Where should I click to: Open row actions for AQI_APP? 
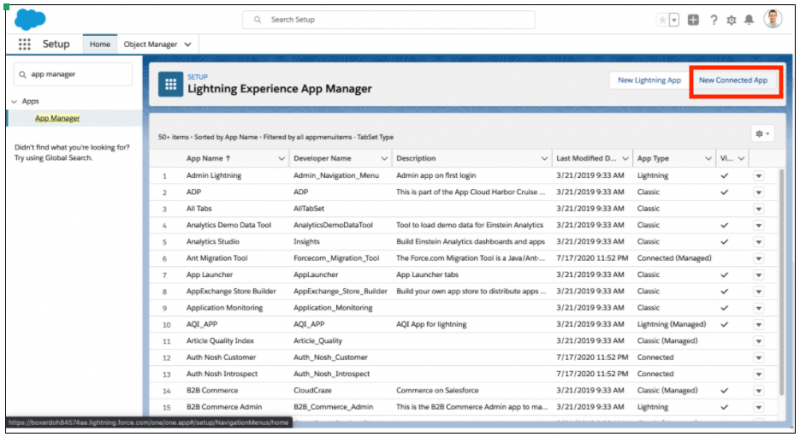tap(759, 325)
